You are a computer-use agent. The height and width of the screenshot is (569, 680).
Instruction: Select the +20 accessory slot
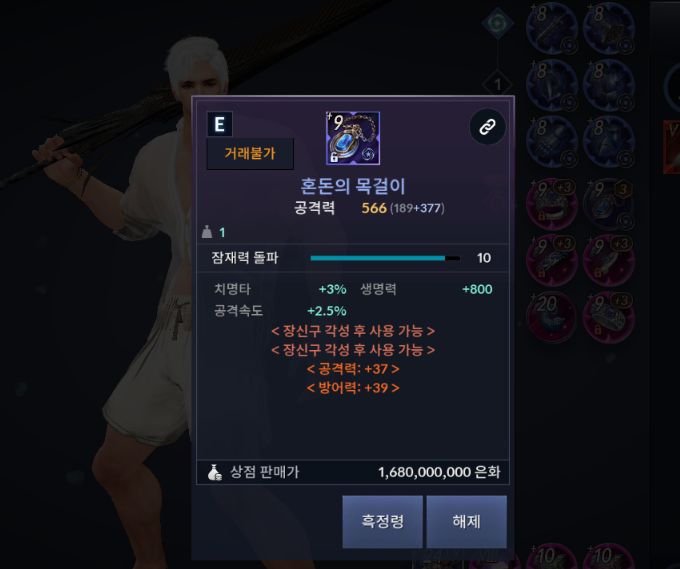click(x=552, y=317)
